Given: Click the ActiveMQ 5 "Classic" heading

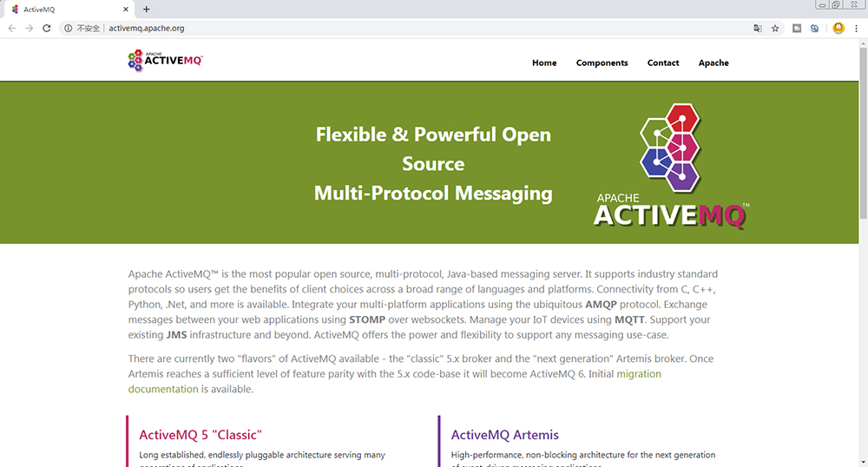Looking at the screenshot, I should coord(200,435).
